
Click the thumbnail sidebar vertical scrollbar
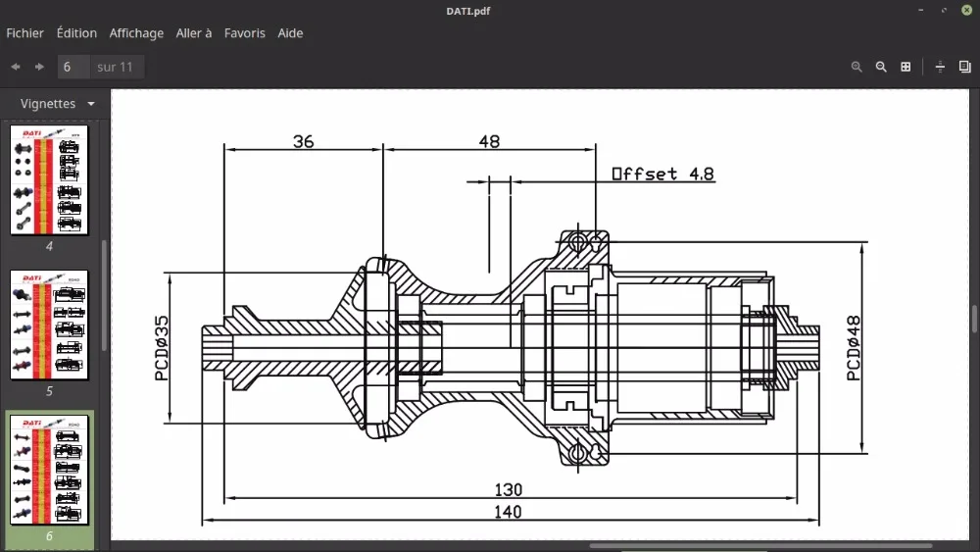coord(104,295)
